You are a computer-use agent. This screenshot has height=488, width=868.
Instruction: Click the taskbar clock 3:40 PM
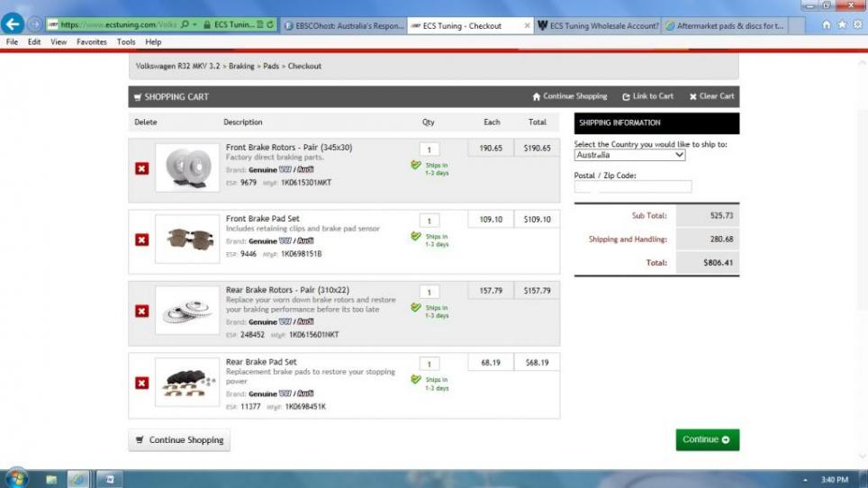[x=834, y=480]
